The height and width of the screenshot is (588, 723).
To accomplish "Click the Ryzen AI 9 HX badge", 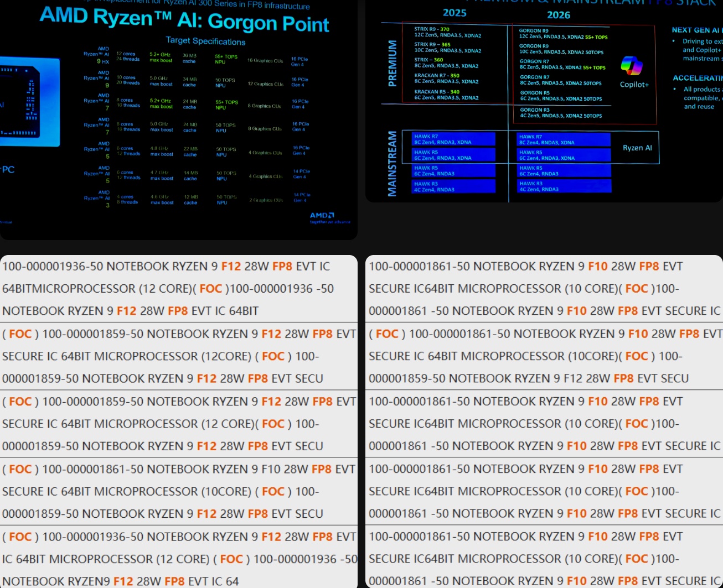I will (x=97, y=54).
